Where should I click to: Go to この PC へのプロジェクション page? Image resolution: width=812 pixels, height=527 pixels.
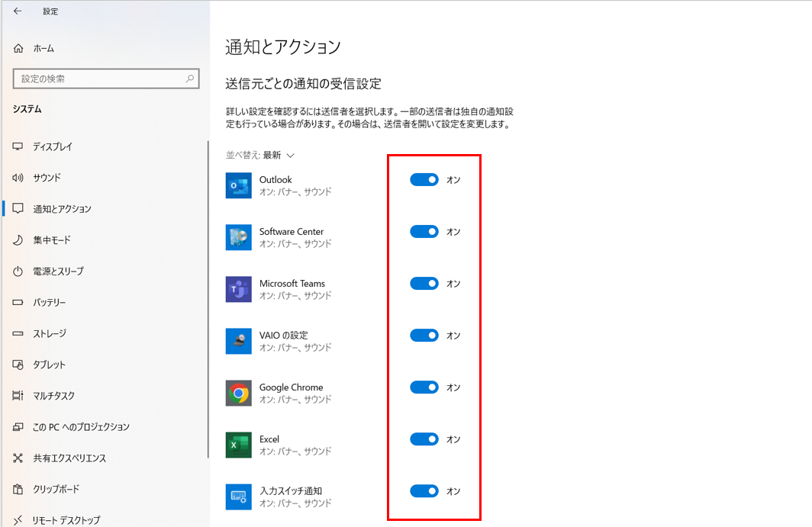(x=82, y=426)
